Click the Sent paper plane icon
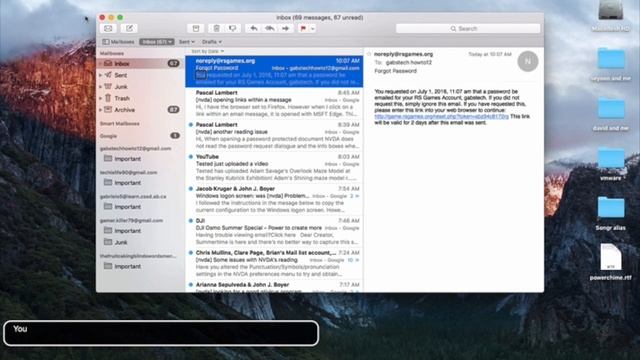Screen dimensions: 640x360 108,75
